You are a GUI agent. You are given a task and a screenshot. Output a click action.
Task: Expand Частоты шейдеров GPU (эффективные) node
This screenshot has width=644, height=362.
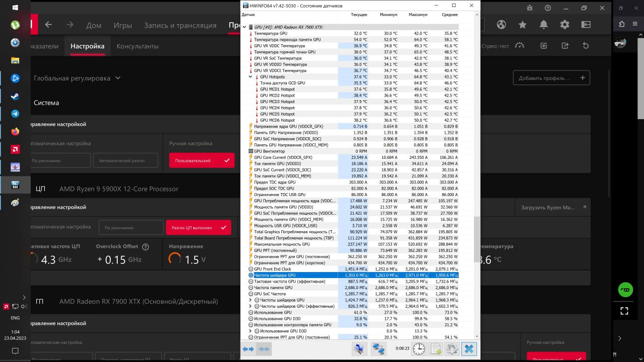(251, 306)
